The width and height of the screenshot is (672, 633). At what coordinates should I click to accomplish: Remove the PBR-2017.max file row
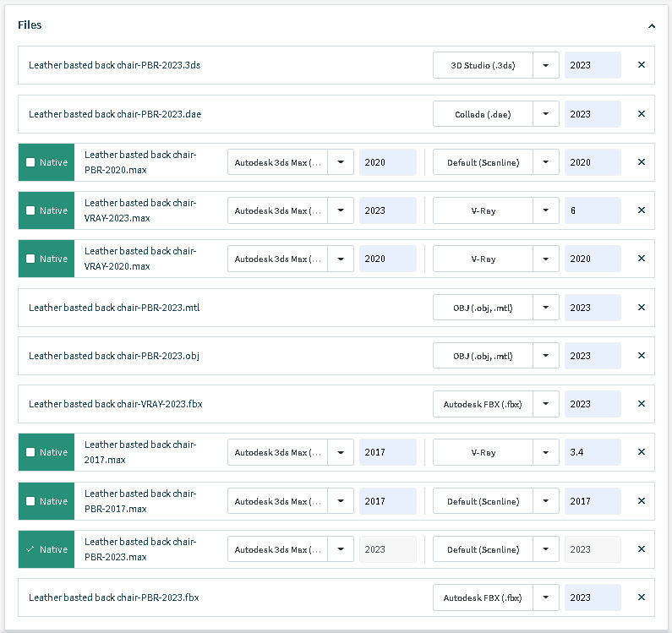[x=641, y=501]
